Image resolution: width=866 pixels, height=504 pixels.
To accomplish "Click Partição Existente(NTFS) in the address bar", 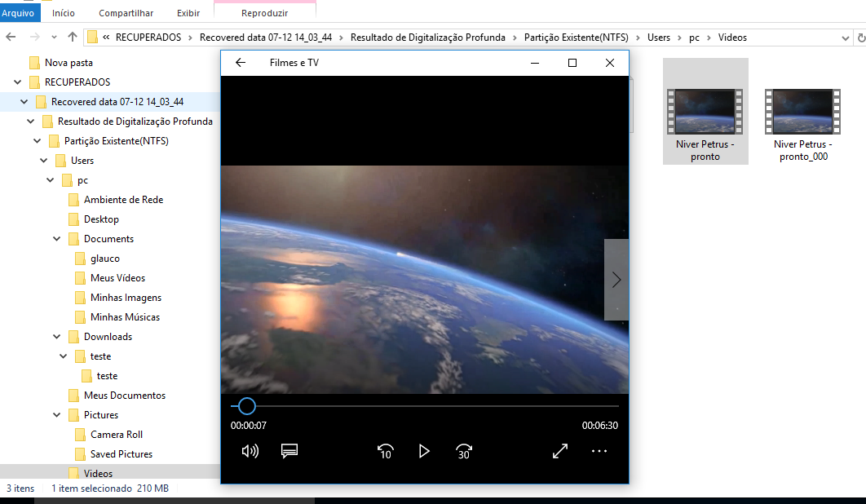I will click(576, 37).
